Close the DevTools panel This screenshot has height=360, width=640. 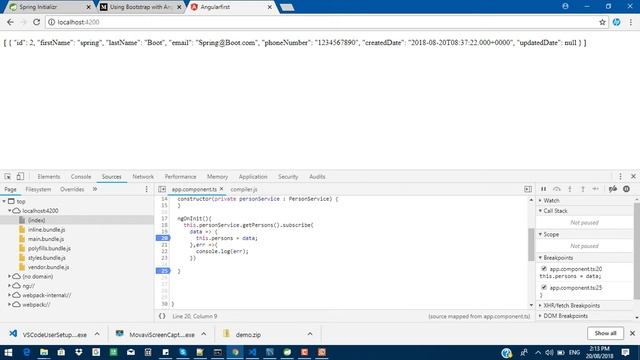click(x=633, y=176)
